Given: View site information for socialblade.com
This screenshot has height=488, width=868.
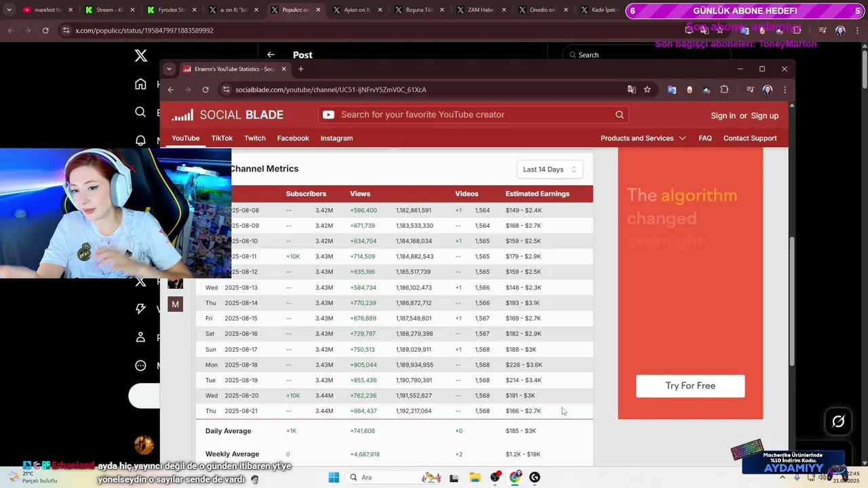Looking at the screenshot, I should (225, 89).
